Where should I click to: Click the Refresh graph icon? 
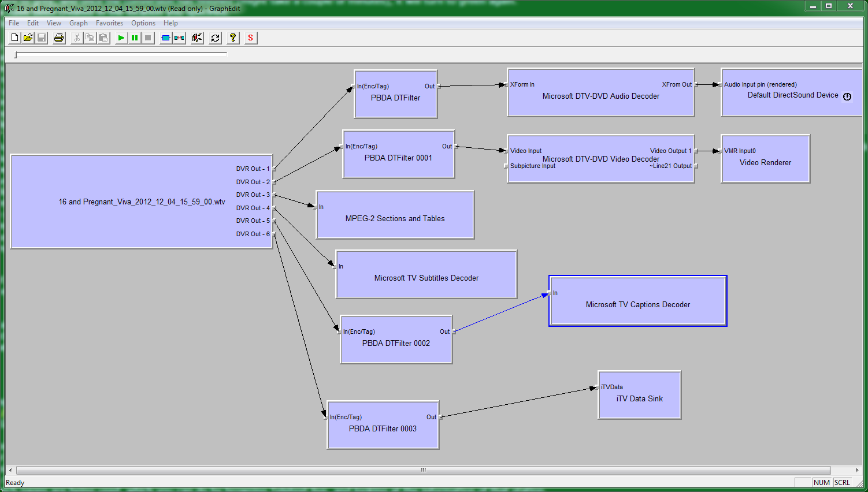point(215,38)
